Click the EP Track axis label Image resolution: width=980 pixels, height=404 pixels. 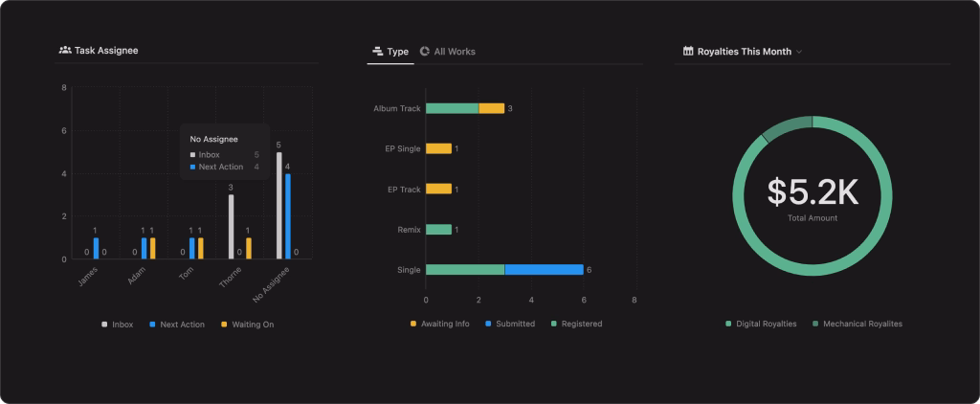404,189
